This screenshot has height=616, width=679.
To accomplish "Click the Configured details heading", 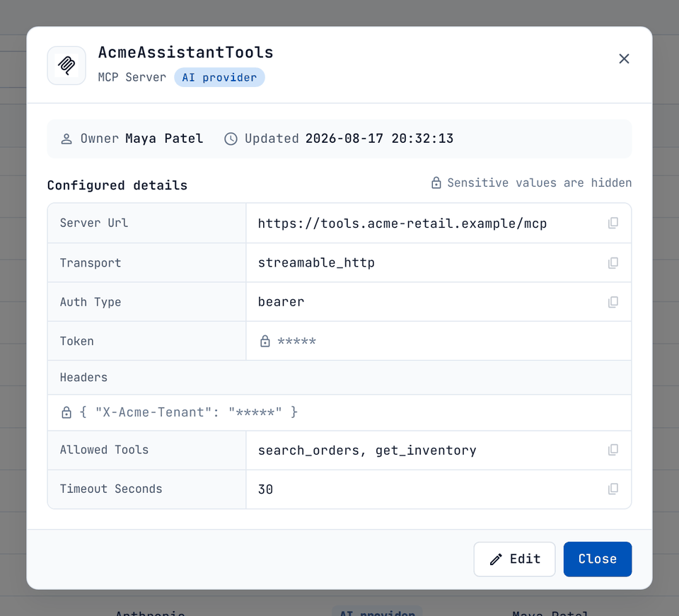I will click(x=117, y=185).
